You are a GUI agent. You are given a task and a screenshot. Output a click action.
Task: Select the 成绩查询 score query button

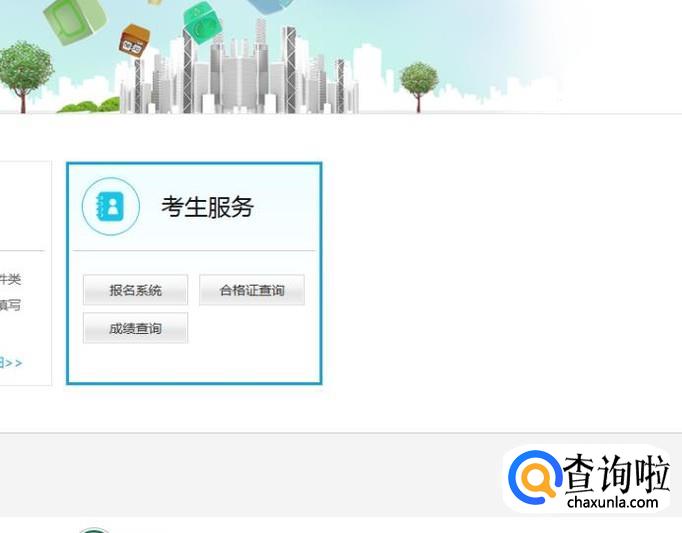(x=135, y=328)
